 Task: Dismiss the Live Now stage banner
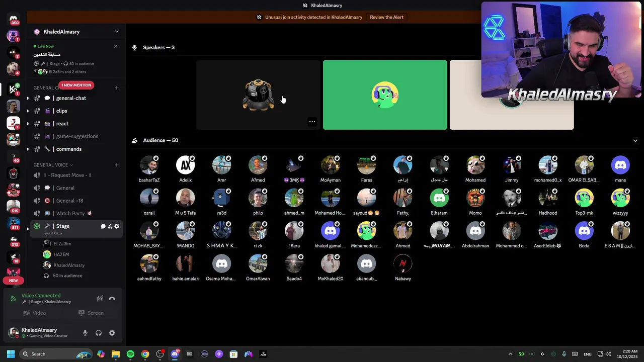click(116, 46)
